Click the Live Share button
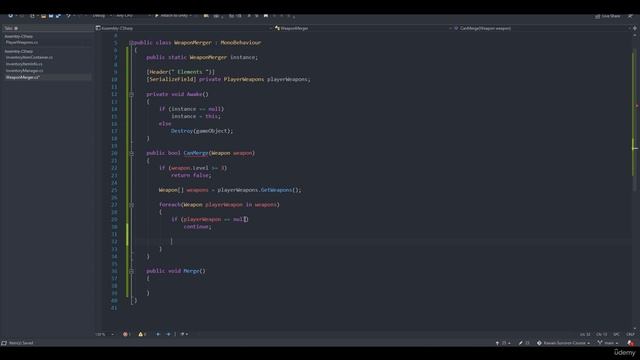Image resolution: width=640 pixels, height=360 pixels. click(x=608, y=16)
